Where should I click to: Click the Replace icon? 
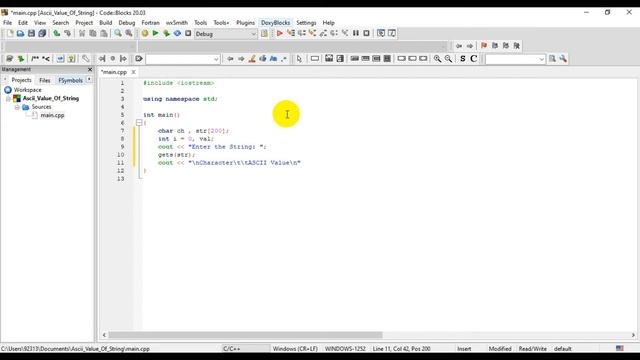pyautogui.click(x=129, y=33)
